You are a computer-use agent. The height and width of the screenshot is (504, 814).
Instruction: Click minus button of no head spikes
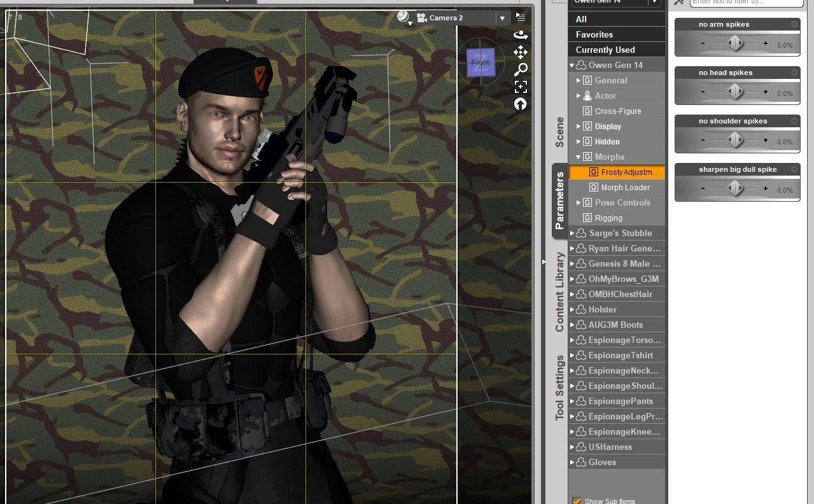click(703, 92)
